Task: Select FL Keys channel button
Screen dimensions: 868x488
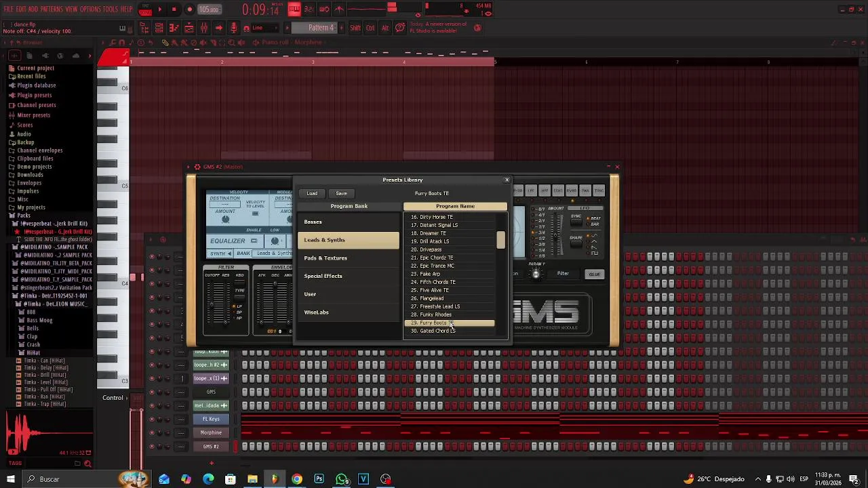Action: click(211, 419)
